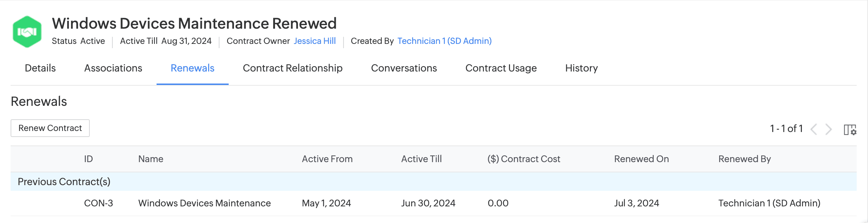Collapse the Previous Contract(s) group row
This screenshot has height=223, width=868.
point(64,182)
